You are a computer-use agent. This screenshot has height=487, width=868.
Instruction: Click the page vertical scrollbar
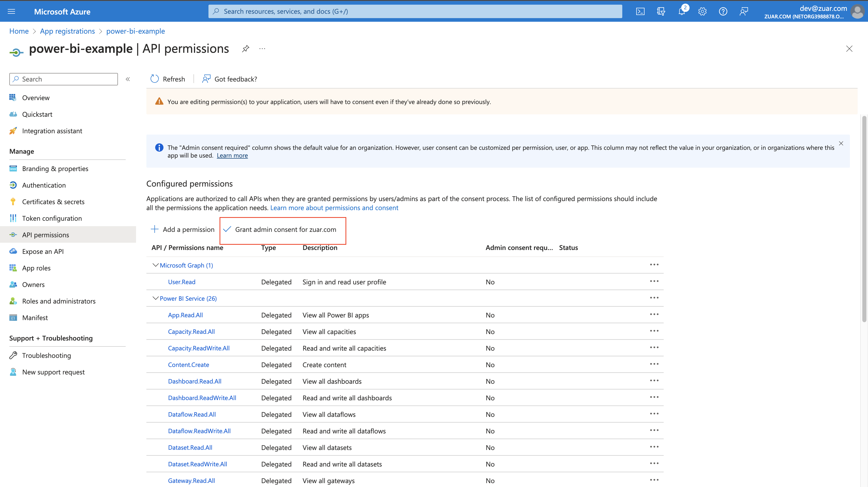[864, 219]
